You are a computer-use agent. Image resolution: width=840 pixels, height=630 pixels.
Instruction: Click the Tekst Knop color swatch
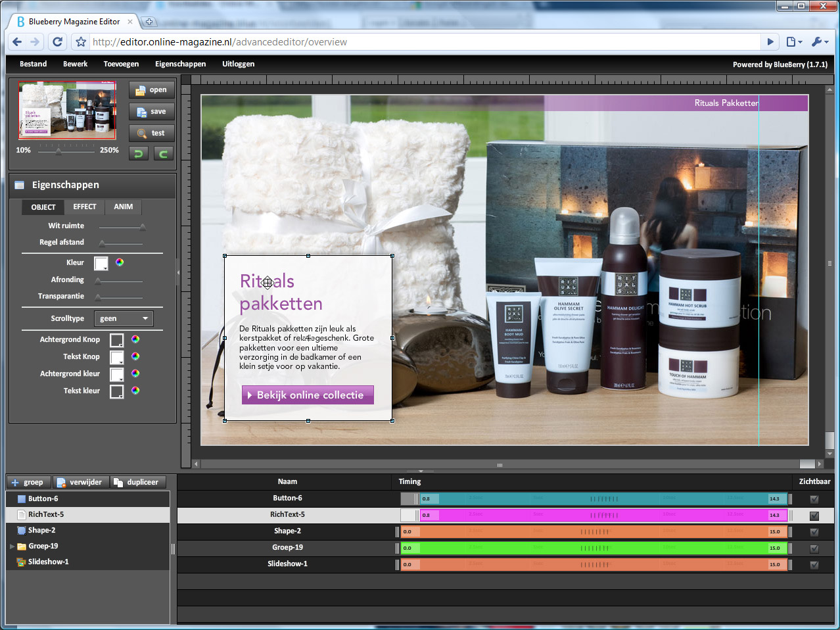117,358
